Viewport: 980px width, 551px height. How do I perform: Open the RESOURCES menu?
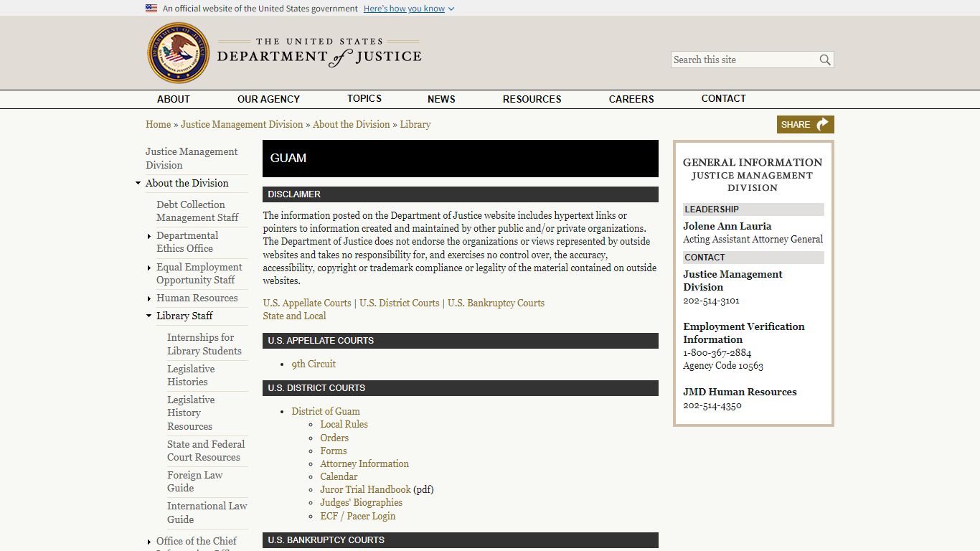(x=532, y=99)
